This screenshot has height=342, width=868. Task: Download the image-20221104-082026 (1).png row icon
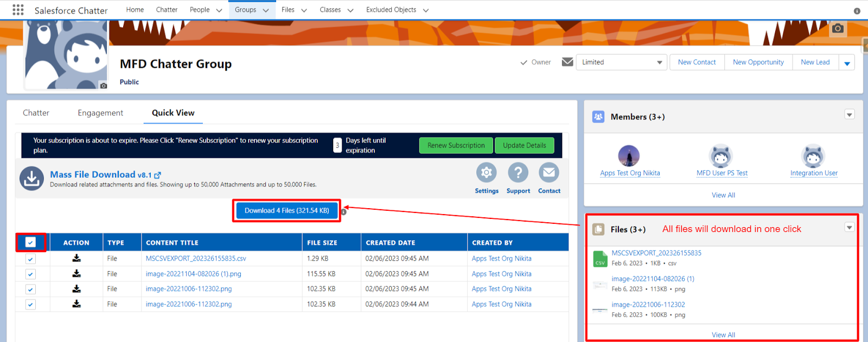tap(76, 274)
